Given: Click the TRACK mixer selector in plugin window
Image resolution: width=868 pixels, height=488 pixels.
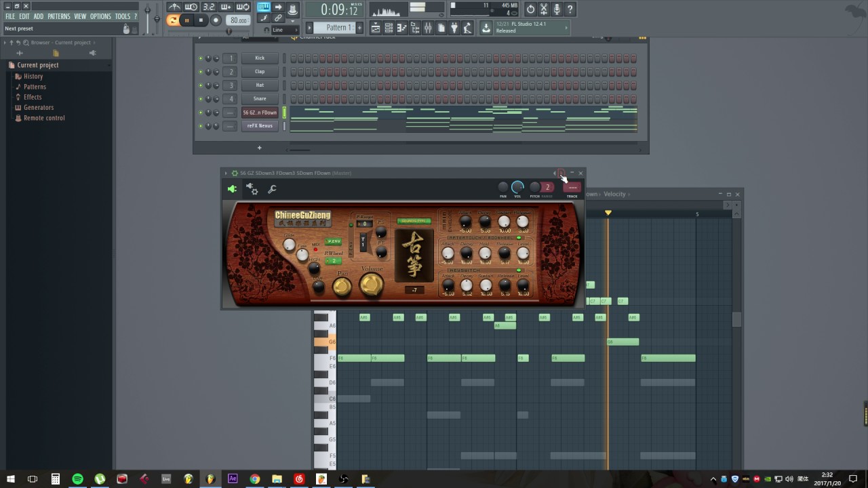Looking at the screenshot, I should tap(572, 188).
